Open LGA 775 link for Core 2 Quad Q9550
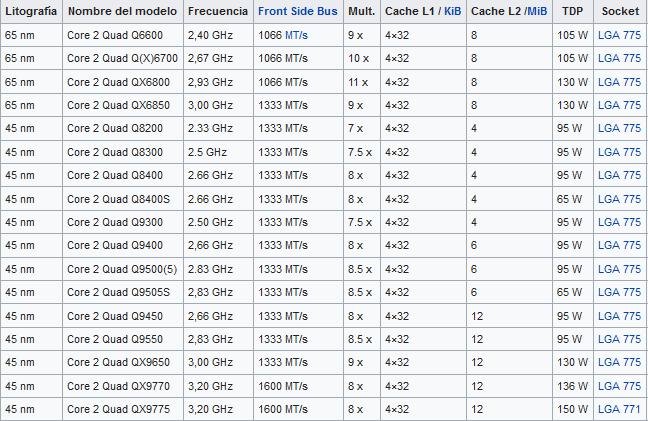 coord(619,339)
